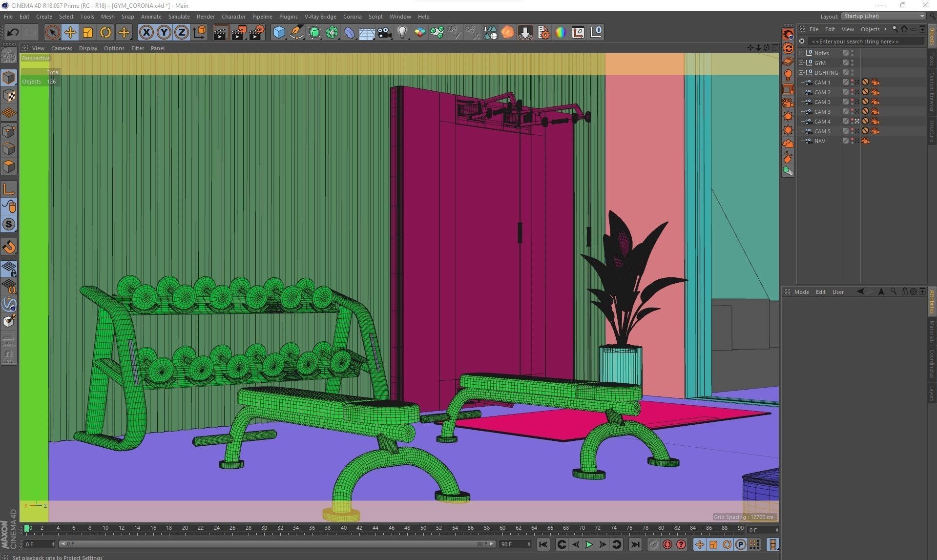Add a Corona light with the bulb icon
Image resolution: width=937 pixels, height=560 pixels.
pos(788,75)
